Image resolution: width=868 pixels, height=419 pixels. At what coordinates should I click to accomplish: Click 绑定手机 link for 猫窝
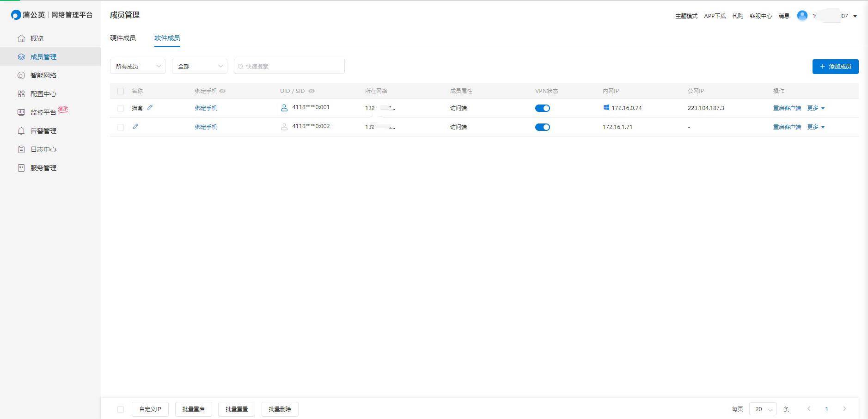206,108
